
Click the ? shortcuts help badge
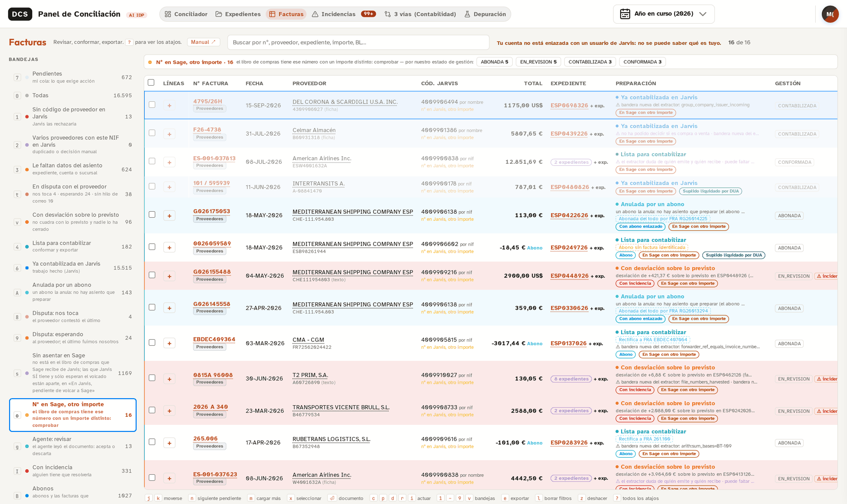pyautogui.click(x=130, y=42)
